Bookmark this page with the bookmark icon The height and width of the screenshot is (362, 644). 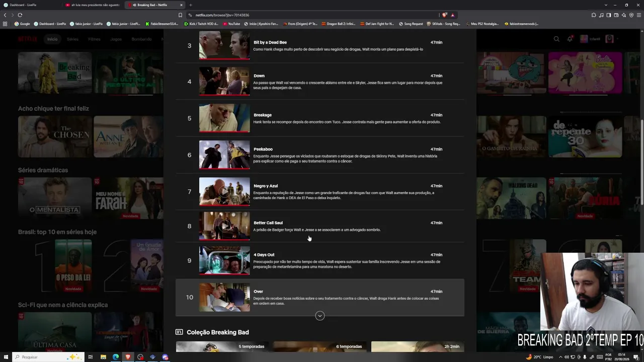(x=180, y=15)
